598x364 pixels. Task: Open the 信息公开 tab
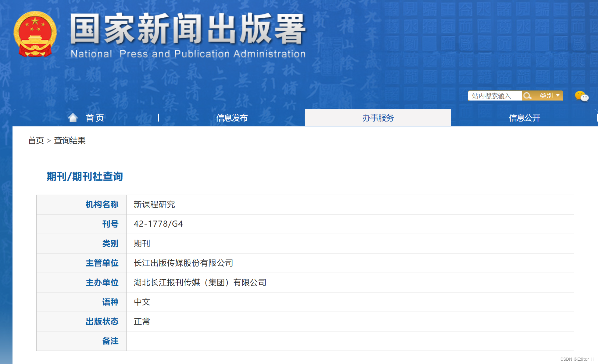coord(525,118)
